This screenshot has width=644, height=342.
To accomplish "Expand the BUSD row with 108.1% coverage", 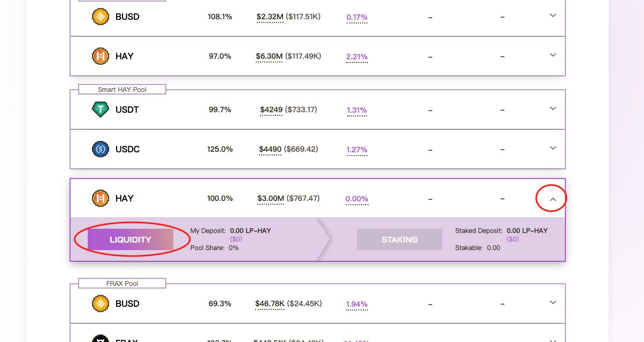I will pyautogui.click(x=553, y=16).
